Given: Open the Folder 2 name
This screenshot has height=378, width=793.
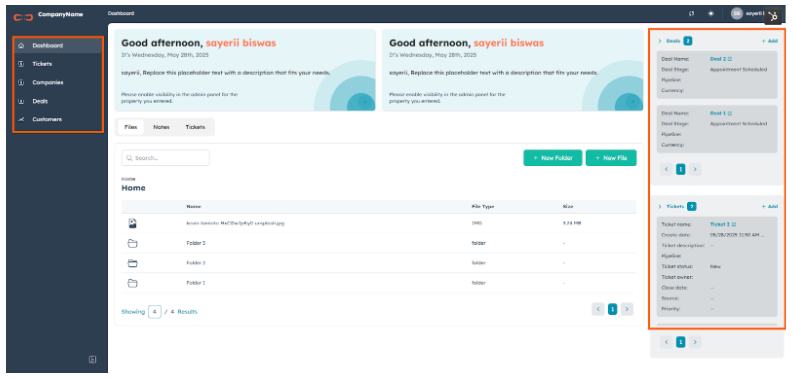Looking at the screenshot, I should point(196,263).
